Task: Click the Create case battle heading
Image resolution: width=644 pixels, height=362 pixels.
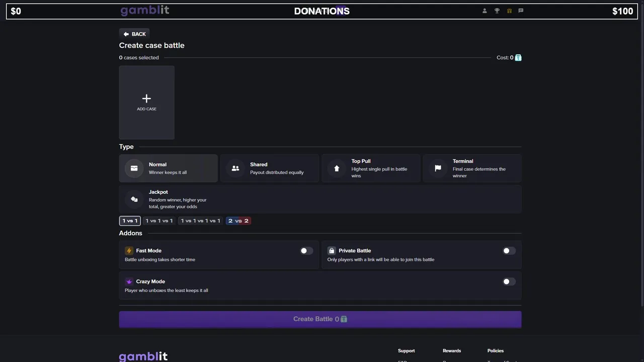Action: 152,45
